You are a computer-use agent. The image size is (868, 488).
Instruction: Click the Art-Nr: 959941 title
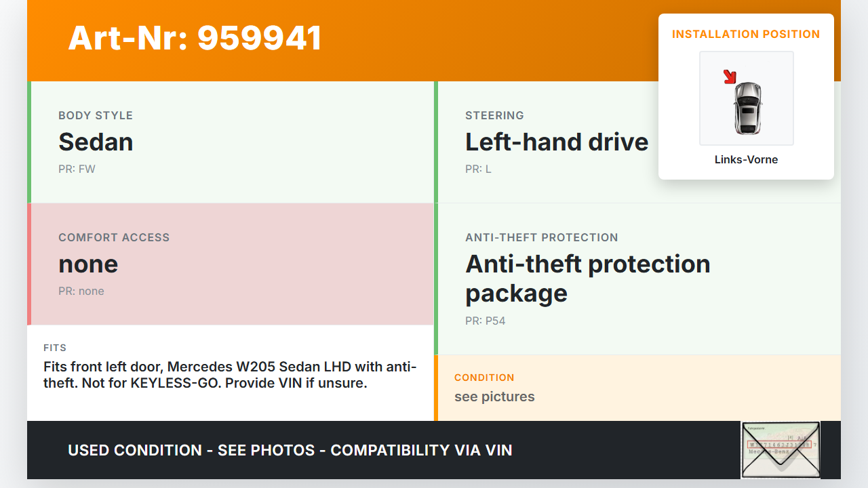click(195, 38)
